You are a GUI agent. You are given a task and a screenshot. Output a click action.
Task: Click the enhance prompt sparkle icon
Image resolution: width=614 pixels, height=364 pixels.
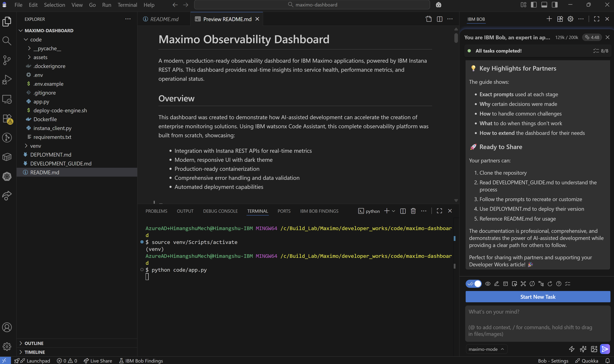tap(583, 349)
